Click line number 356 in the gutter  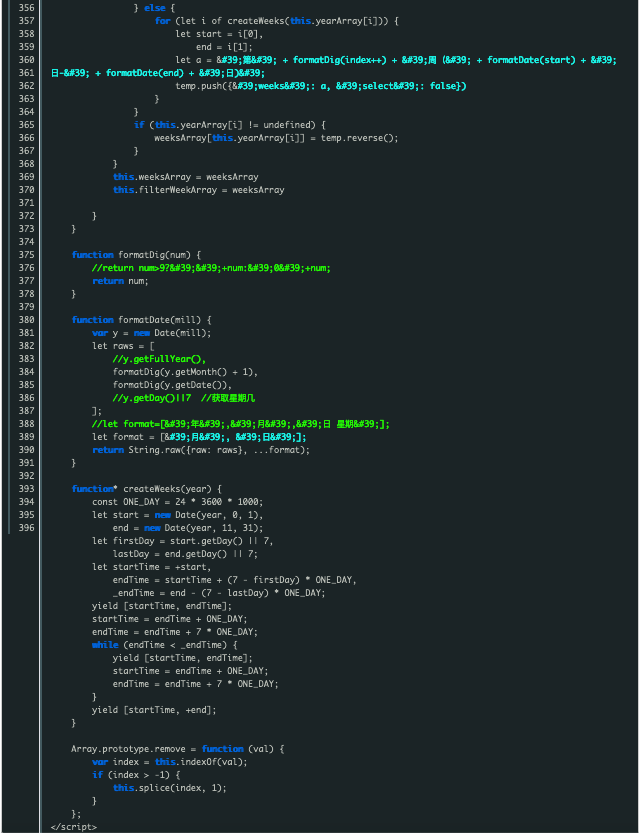point(26,8)
